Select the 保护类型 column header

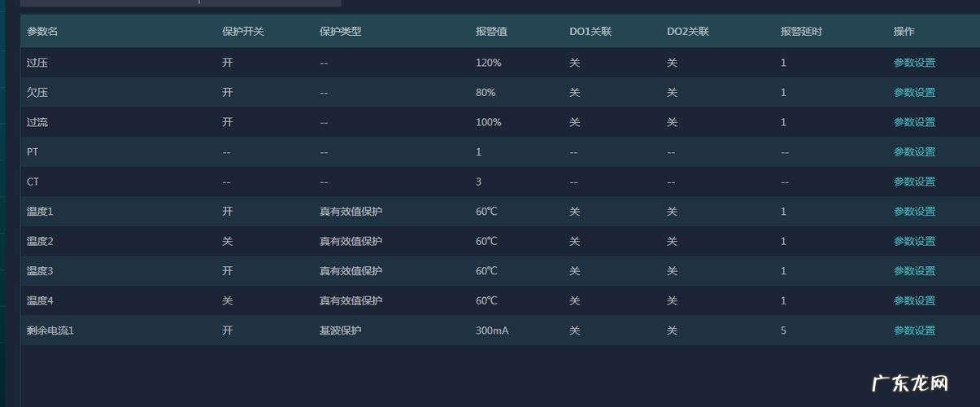click(x=340, y=32)
